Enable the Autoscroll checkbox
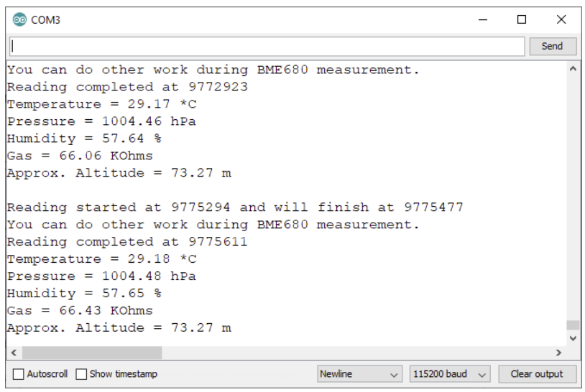This screenshot has height=392, width=585. click(x=19, y=374)
